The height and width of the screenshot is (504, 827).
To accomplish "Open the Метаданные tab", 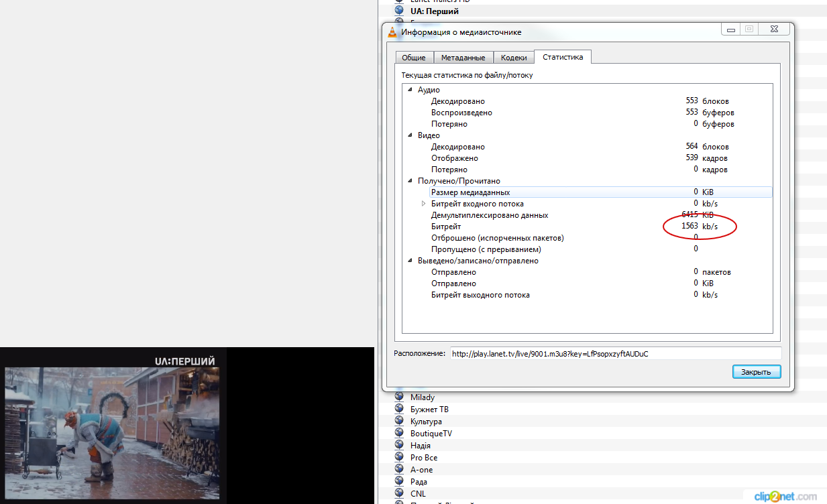I will [463, 58].
